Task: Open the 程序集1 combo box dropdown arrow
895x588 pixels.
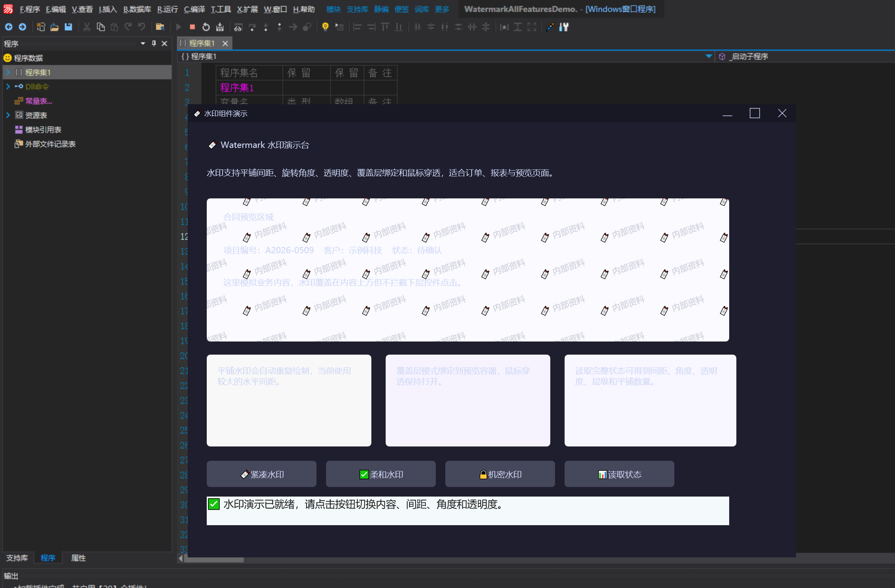Action: (709, 56)
